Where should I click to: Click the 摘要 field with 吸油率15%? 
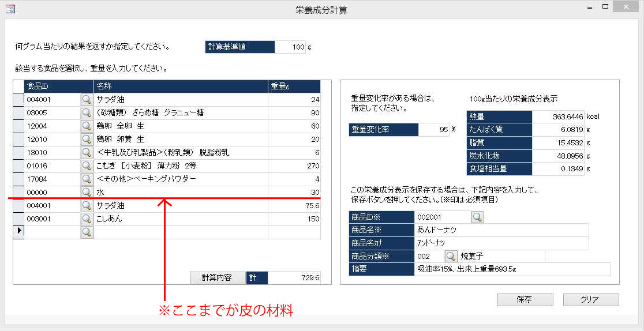tap(512, 269)
